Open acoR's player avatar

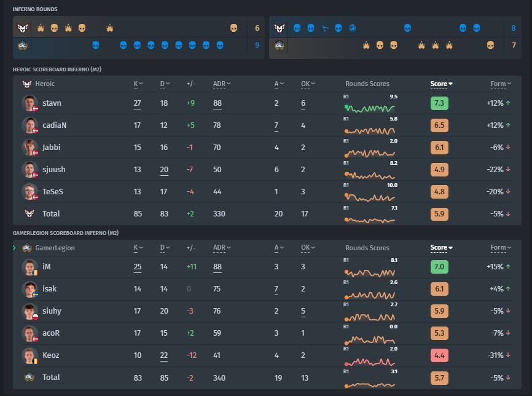30,333
